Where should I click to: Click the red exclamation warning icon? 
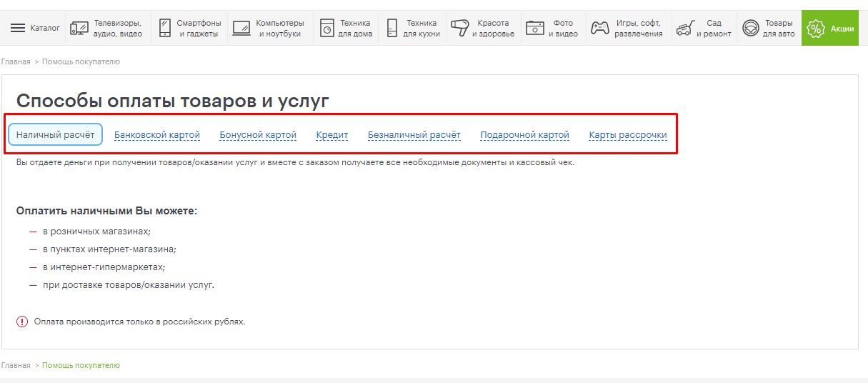[22, 322]
